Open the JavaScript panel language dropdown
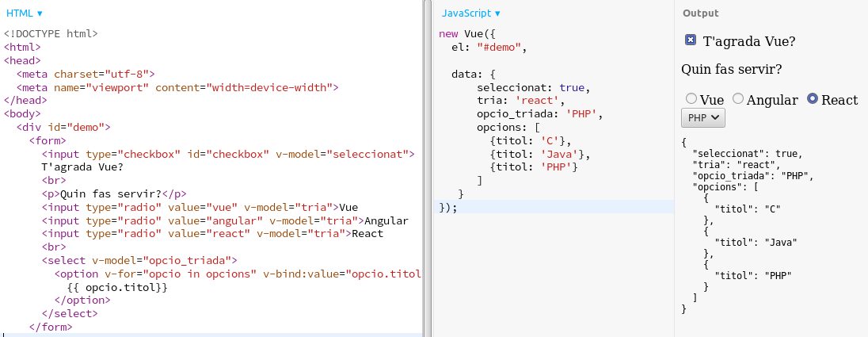 pos(471,13)
